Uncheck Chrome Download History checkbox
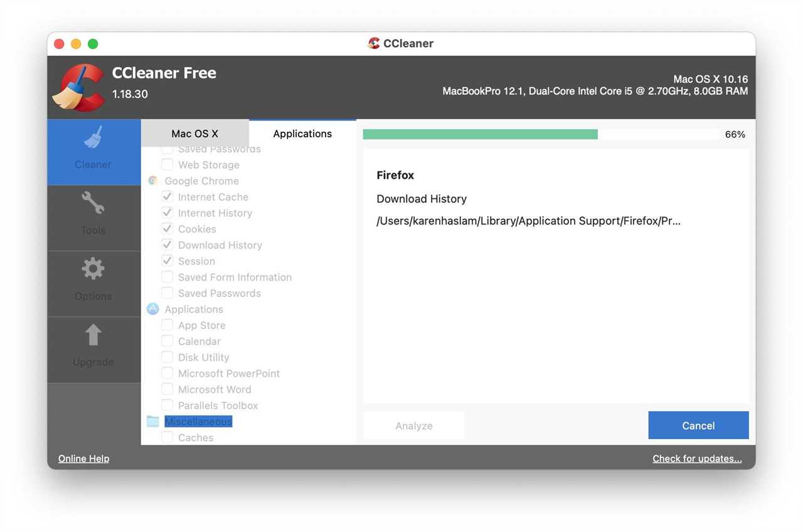This screenshot has height=532, width=803. click(167, 245)
